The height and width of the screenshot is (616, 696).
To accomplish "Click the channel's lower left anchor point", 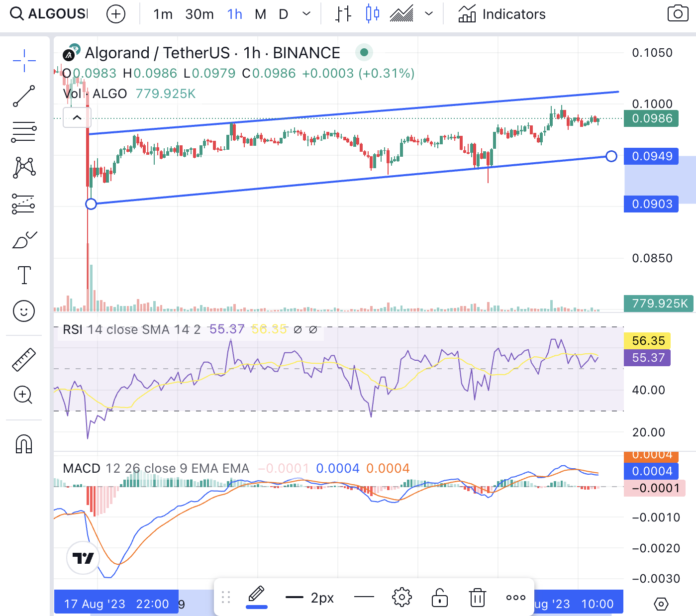I will click(x=91, y=204).
